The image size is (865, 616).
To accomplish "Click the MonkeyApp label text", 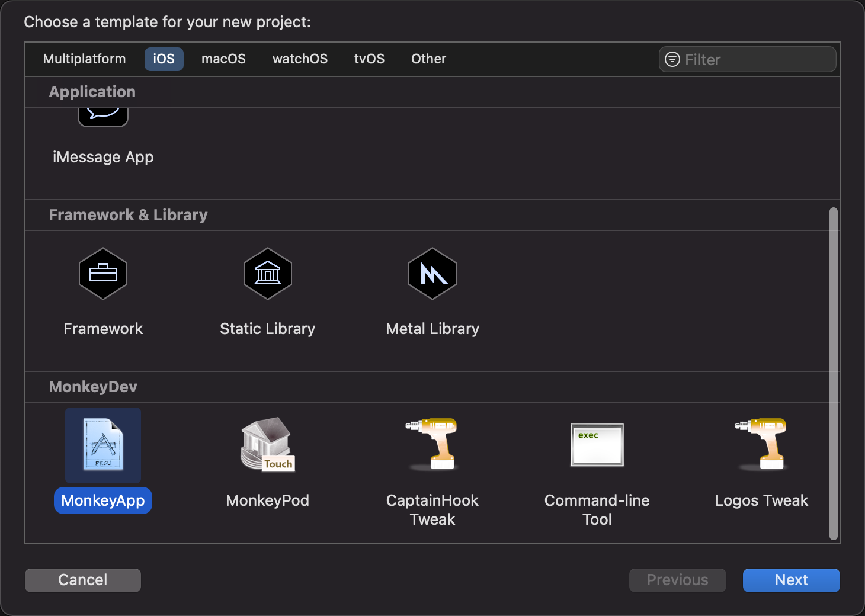I will (103, 500).
